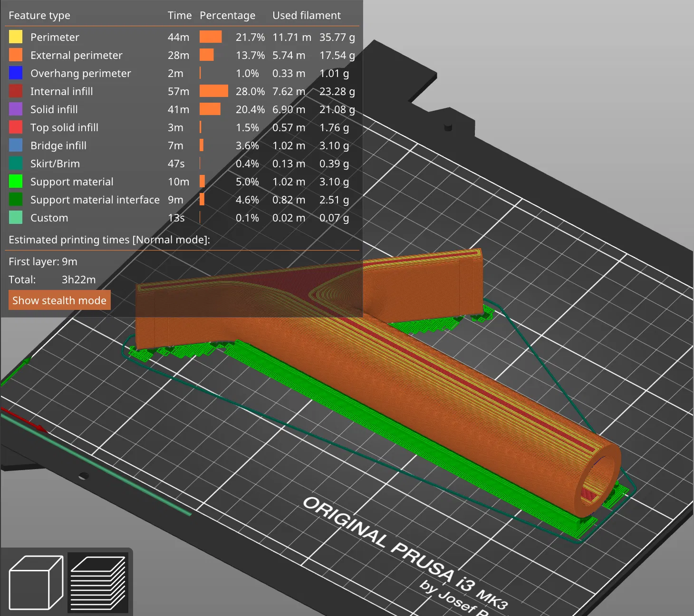Screen dimensions: 694x616
Task: Click the Support material time 10m
Action: (179, 182)
